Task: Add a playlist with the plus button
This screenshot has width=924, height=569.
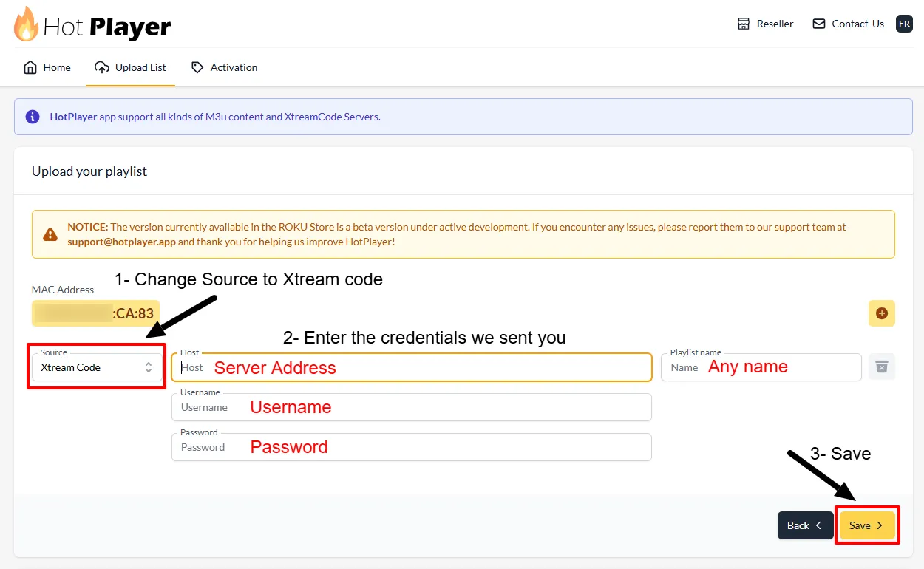Action: 881,313
